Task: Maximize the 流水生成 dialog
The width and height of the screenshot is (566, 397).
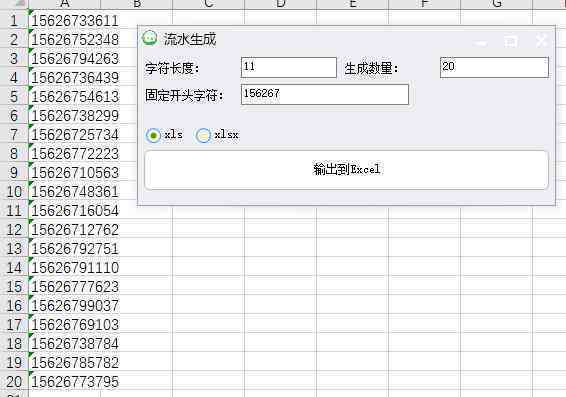Action: click(x=511, y=41)
